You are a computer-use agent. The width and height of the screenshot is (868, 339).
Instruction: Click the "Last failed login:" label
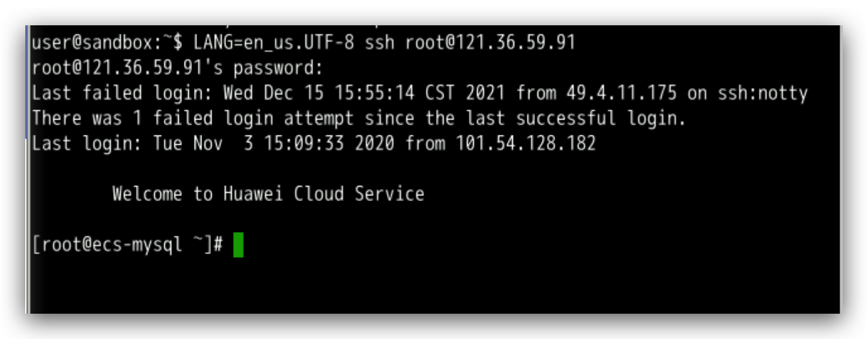118,94
